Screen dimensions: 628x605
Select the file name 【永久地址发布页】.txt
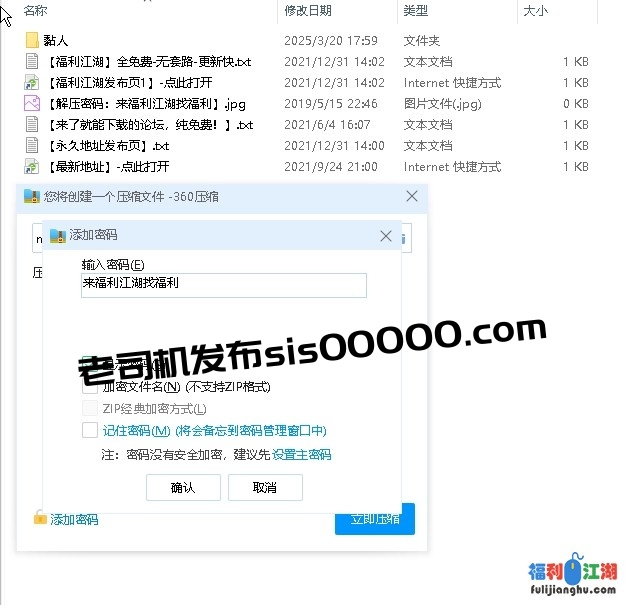click(109, 145)
